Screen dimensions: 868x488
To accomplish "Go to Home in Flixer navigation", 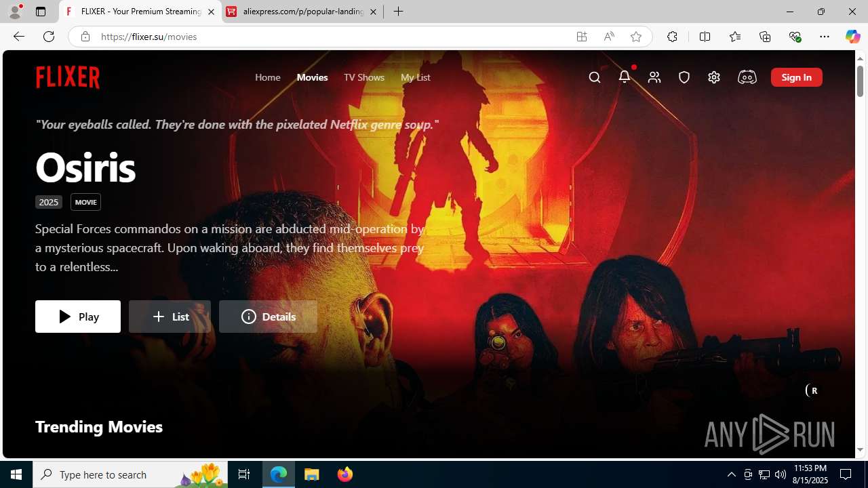I will click(x=268, y=77).
